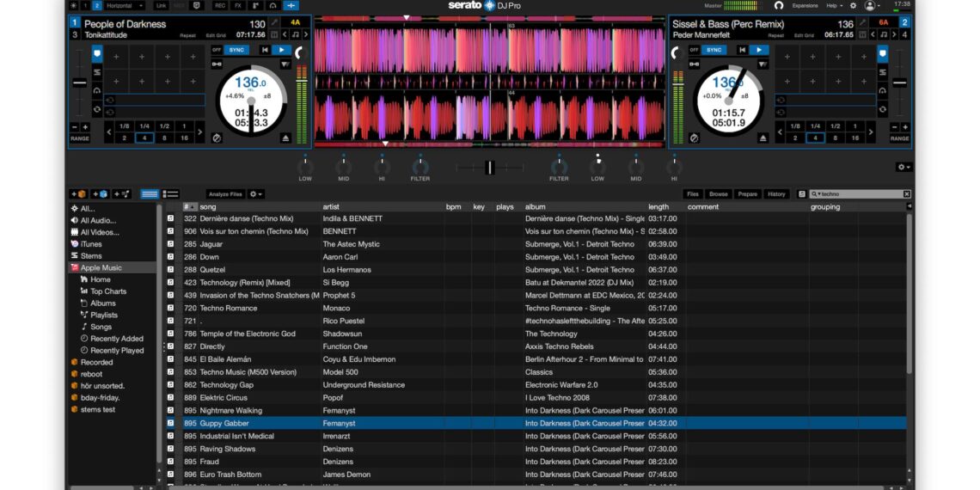Click the RANGE button on left deck
Screen dimensions: 980x490
(x=80, y=138)
